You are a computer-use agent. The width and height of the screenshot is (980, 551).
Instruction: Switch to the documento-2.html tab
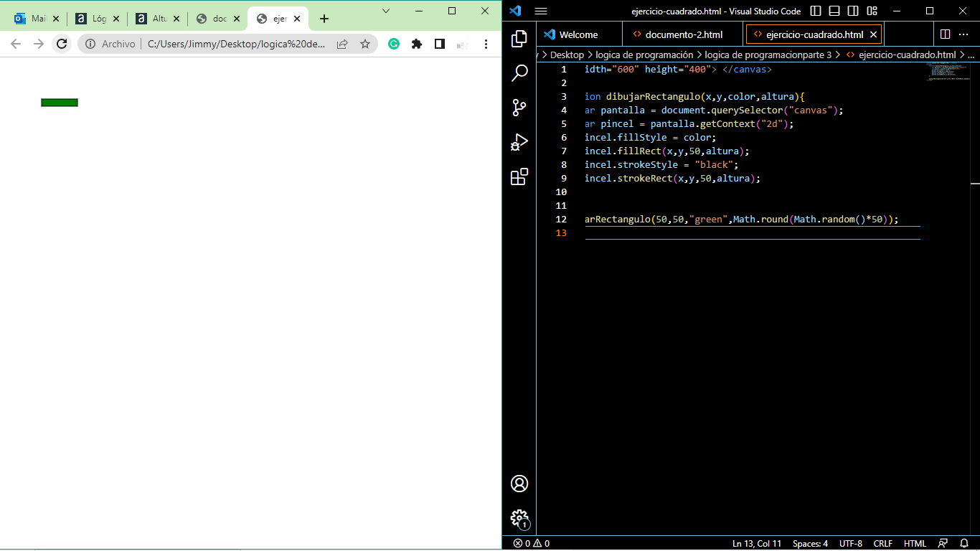tap(684, 34)
